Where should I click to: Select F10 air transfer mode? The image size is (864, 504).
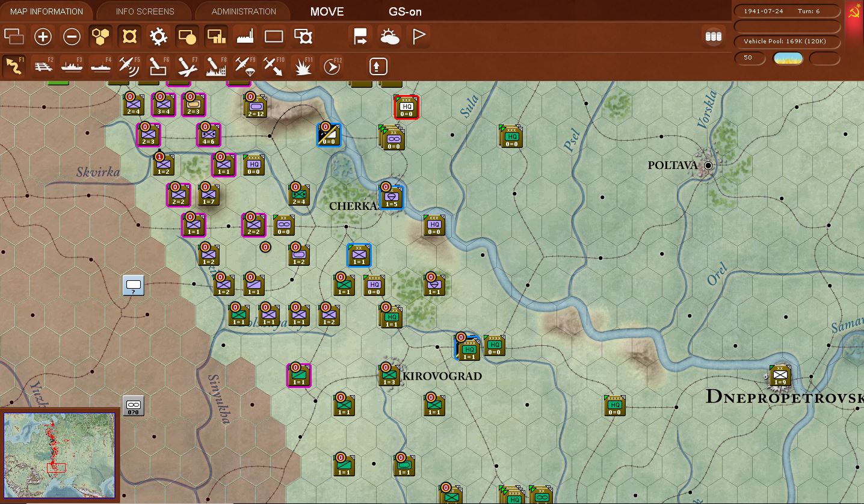coord(274,66)
